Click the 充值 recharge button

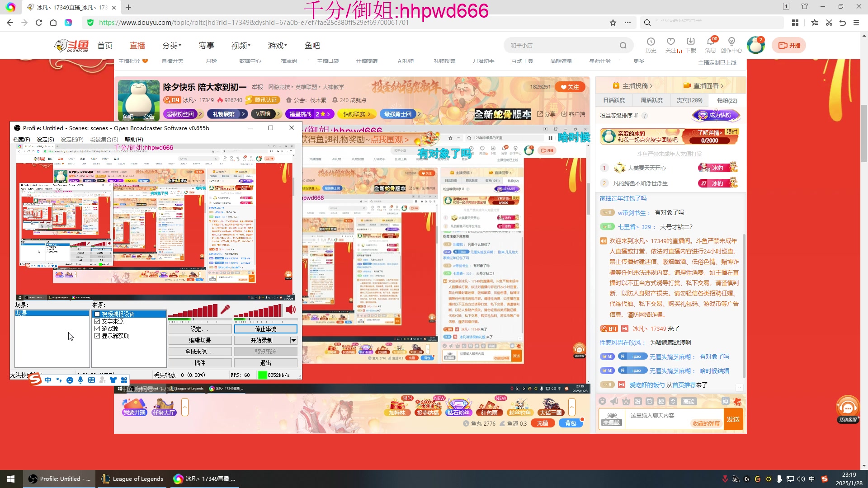point(543,423)
